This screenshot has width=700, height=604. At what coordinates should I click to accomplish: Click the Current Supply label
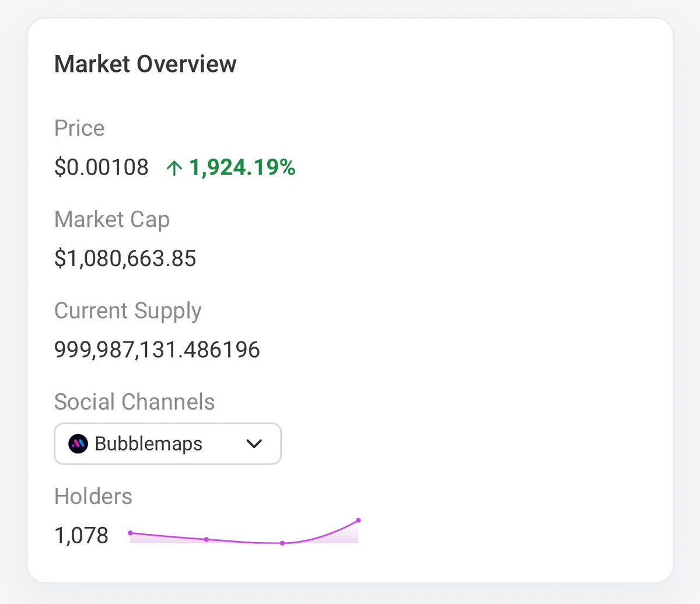[x=128, y=312]
